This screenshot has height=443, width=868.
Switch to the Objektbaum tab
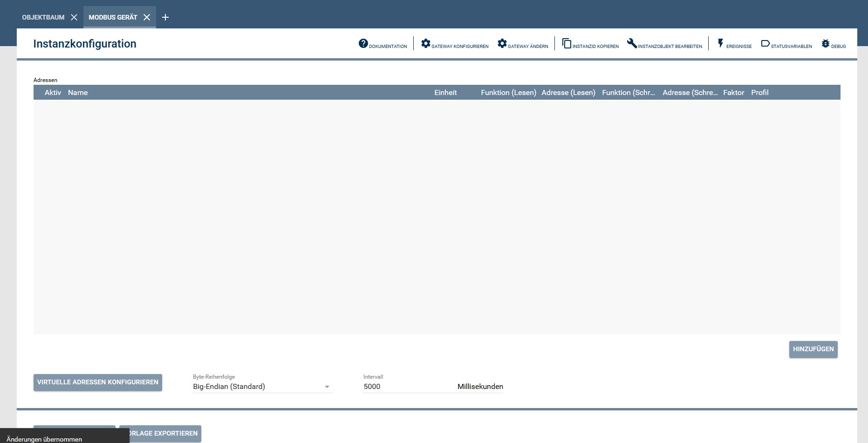click(x=43, y=17)
